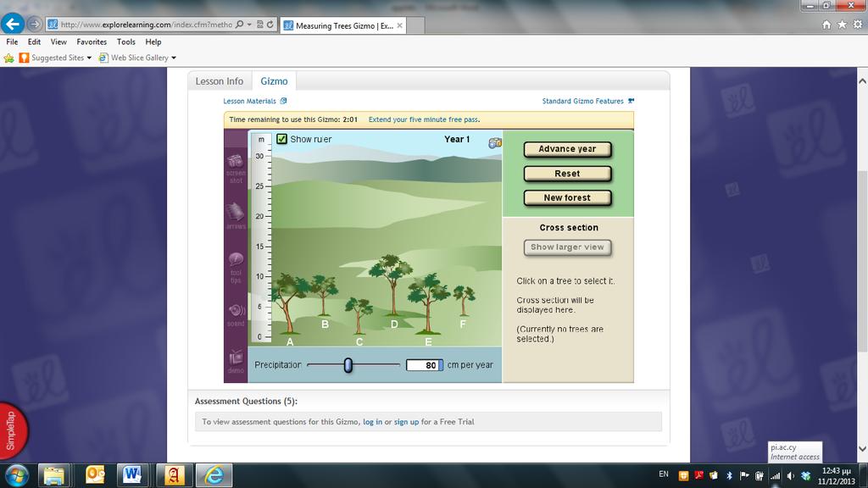The height and width of the screenshot is (488, 868).
Task: Click Extend your five minute free pass link
Action: click(424, 119)
